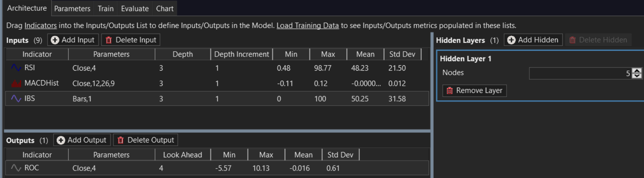Open the Evaluate tab

pyautogui.click(x=135, y=8)
